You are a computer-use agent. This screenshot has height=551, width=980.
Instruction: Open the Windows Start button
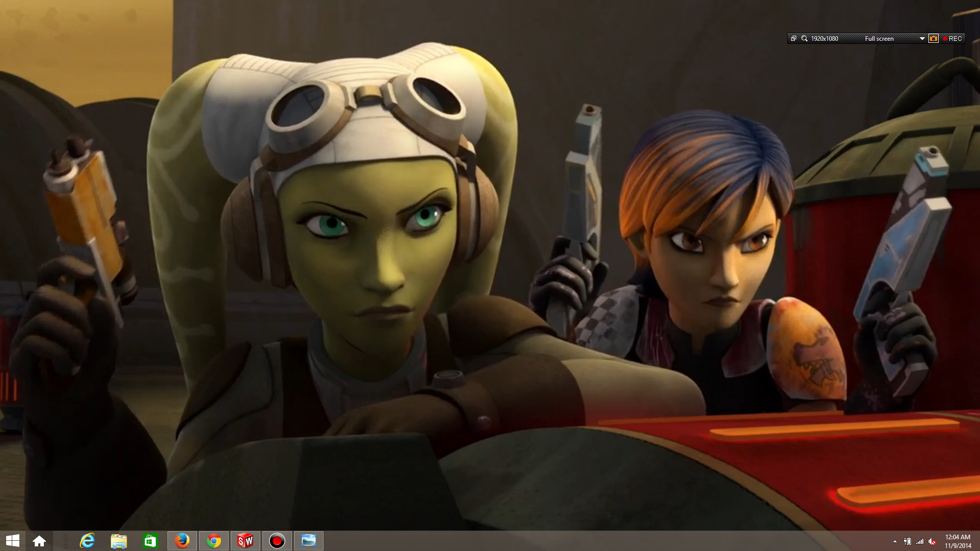click(x=12, y=541)
